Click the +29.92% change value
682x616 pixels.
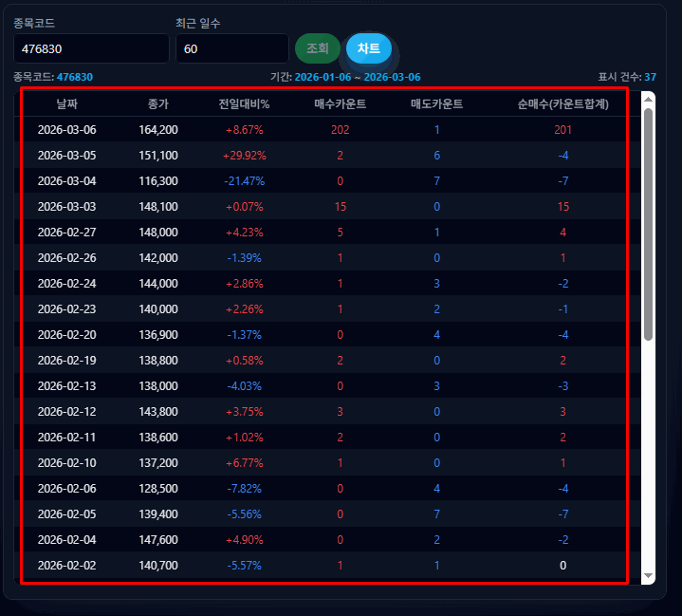click(244, 155)
